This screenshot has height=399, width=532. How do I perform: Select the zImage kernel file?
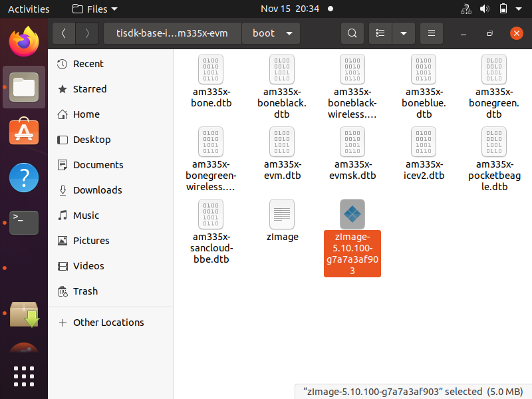pos(282,214)
